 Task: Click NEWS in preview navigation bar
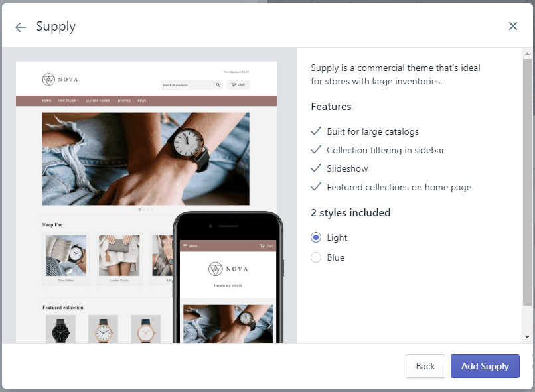coord(141,101)
